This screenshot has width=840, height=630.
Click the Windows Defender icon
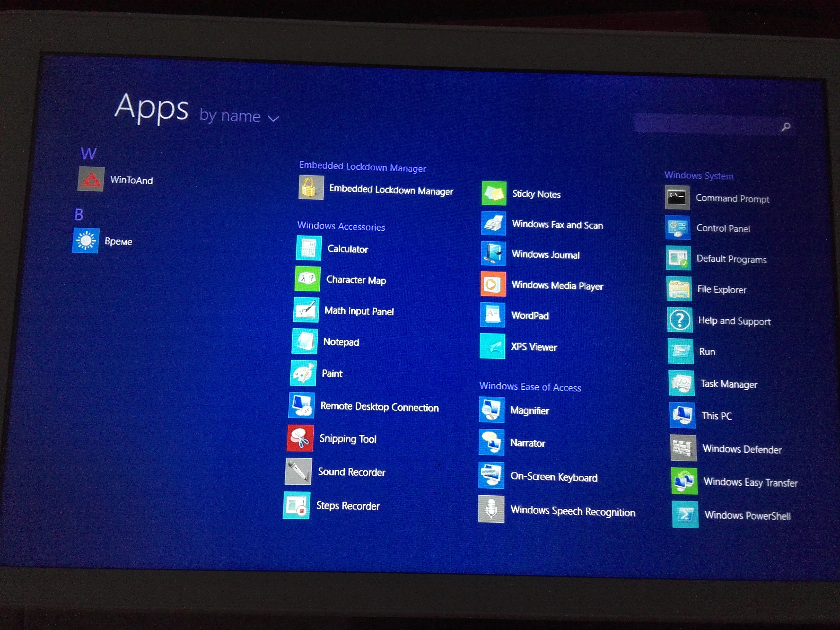(683, 449)
